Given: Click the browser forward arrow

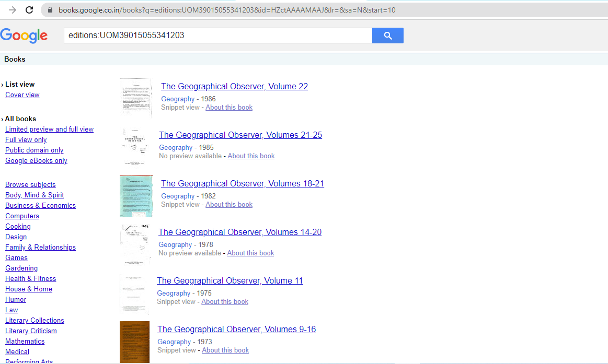Looking at the screenshot, I should pyautogui.click(x=13, y=10).
